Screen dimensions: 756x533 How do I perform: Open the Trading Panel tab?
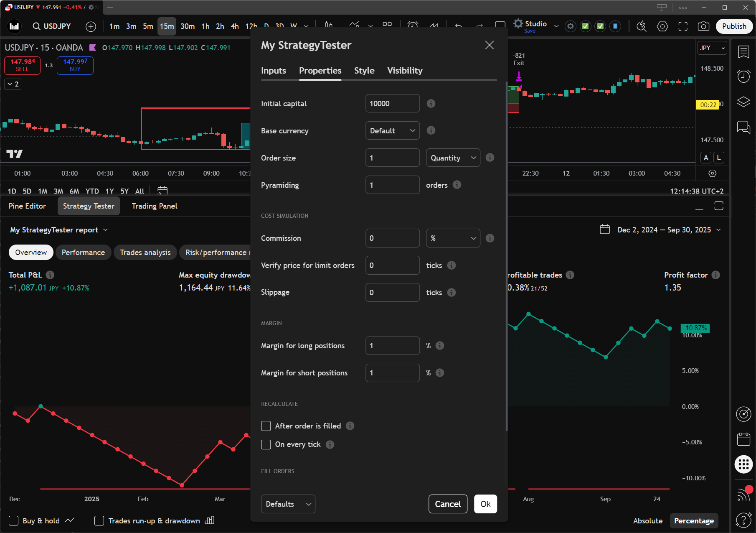tap(155, 206)
